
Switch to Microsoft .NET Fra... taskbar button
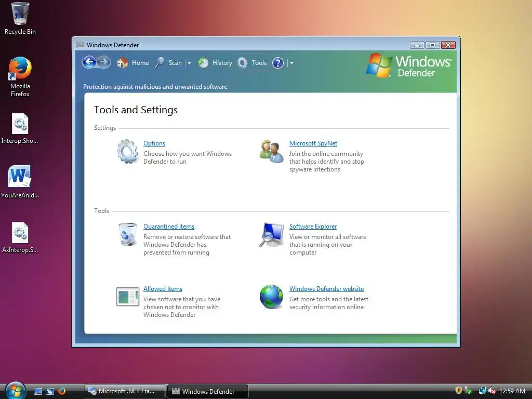click(x=125, y=391)
